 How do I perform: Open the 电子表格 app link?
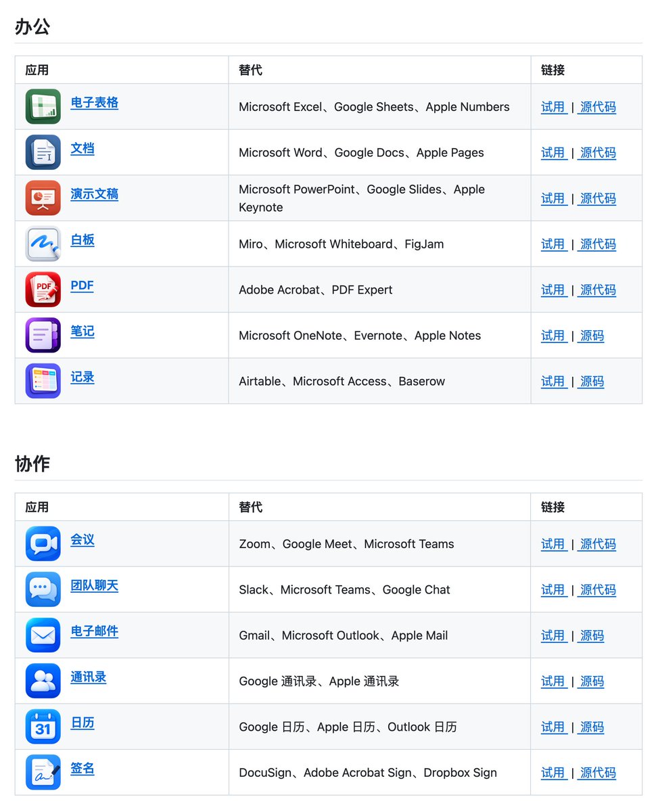point(95,103)
